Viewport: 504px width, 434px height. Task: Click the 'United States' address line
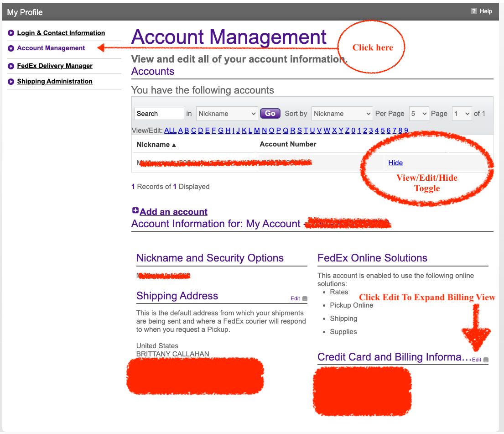(x=157, y=346)
